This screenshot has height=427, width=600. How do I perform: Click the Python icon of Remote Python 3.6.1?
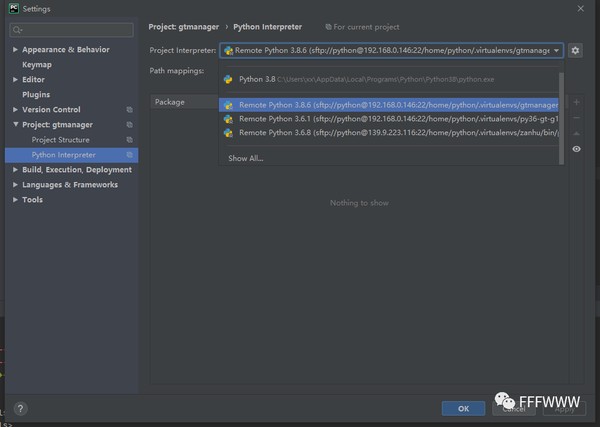228,119
